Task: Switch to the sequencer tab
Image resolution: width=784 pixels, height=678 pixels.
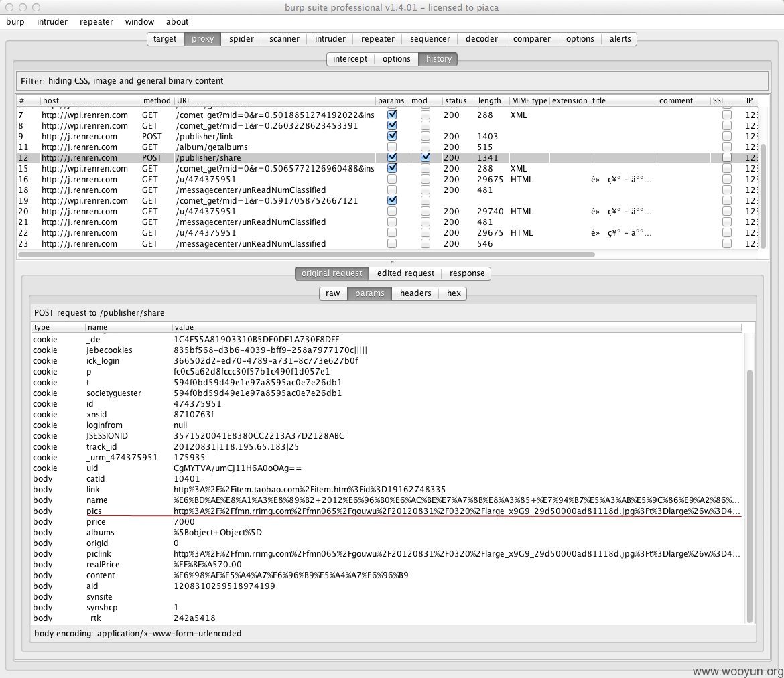Action: pos(430,39)
